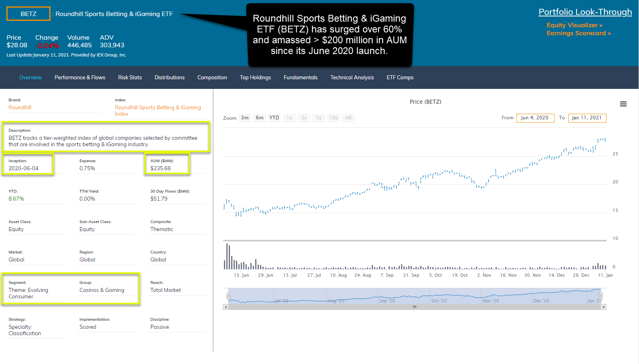This screenshot has height=364, width=639.
Task: Set chart zoom to YTD
Action: click(274, 118)
